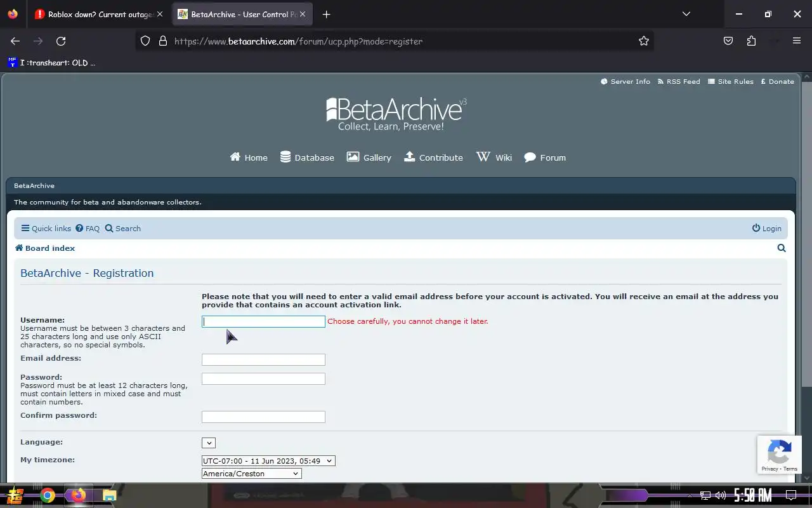
Task: Close the Roblox down tab
Action: [x=159, y=14]
